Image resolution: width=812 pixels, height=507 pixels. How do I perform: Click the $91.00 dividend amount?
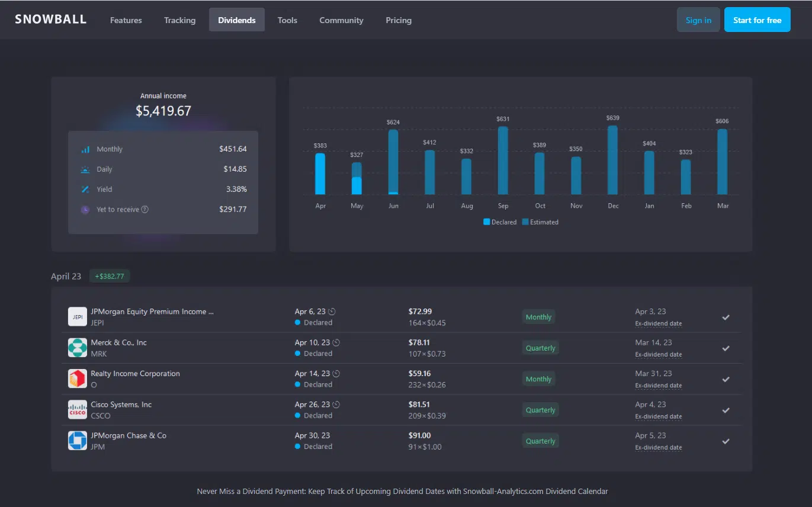click(420, 435)
